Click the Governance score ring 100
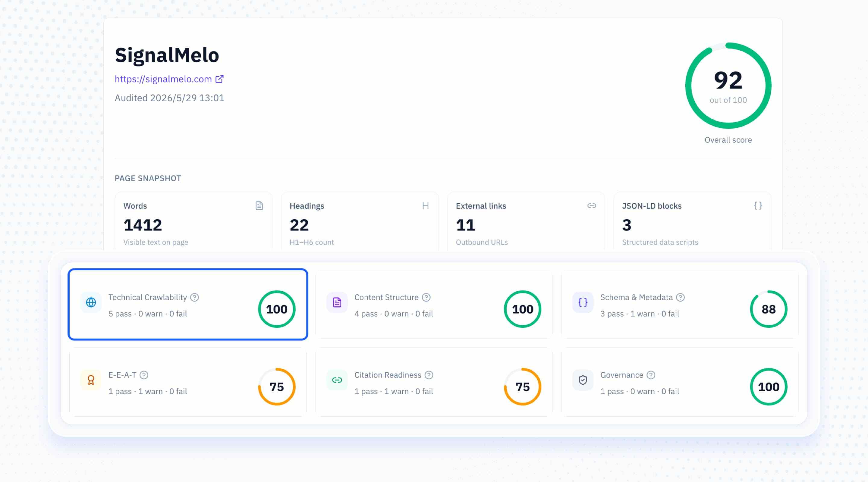Viewport: 868px width, 482px height. (x=769, y=387)
